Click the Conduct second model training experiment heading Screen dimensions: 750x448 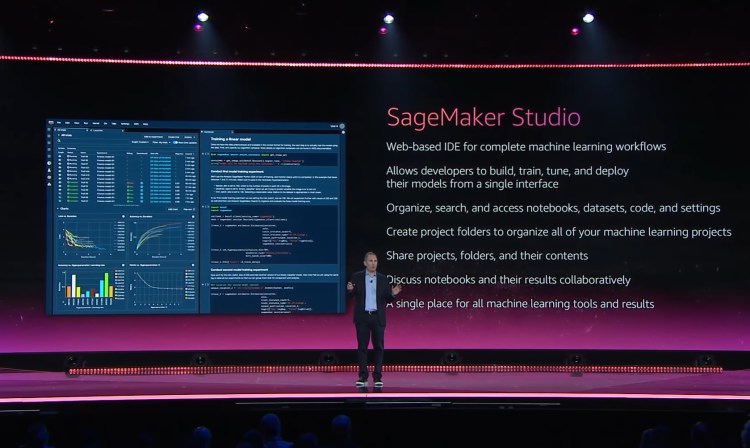click(240, 270)
